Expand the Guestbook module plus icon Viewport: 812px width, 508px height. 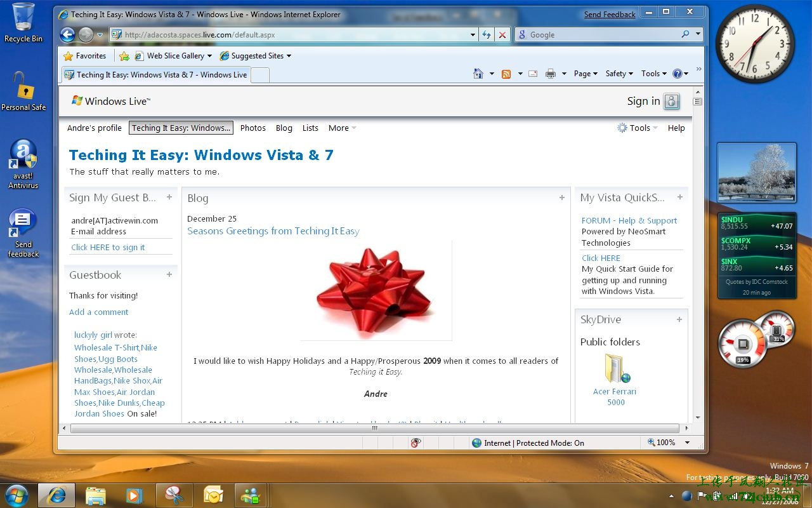pos(169,274)
